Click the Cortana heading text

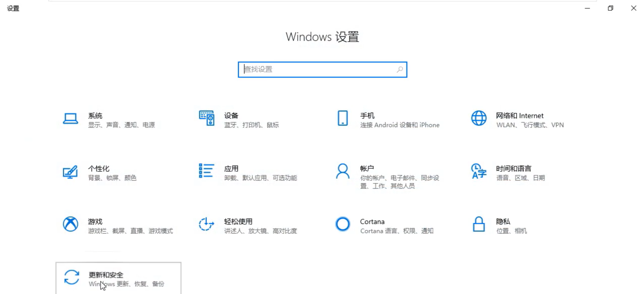pos(372,222)
